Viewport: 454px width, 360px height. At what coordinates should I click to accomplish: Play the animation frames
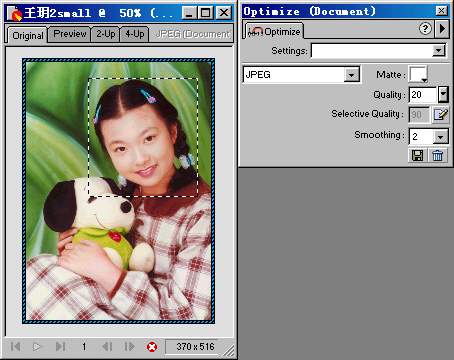point(37,347)
